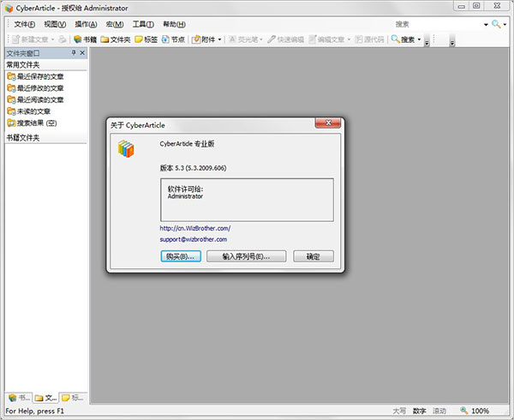
Task: Open the 工具(T) menu
Action: (143, 24)
